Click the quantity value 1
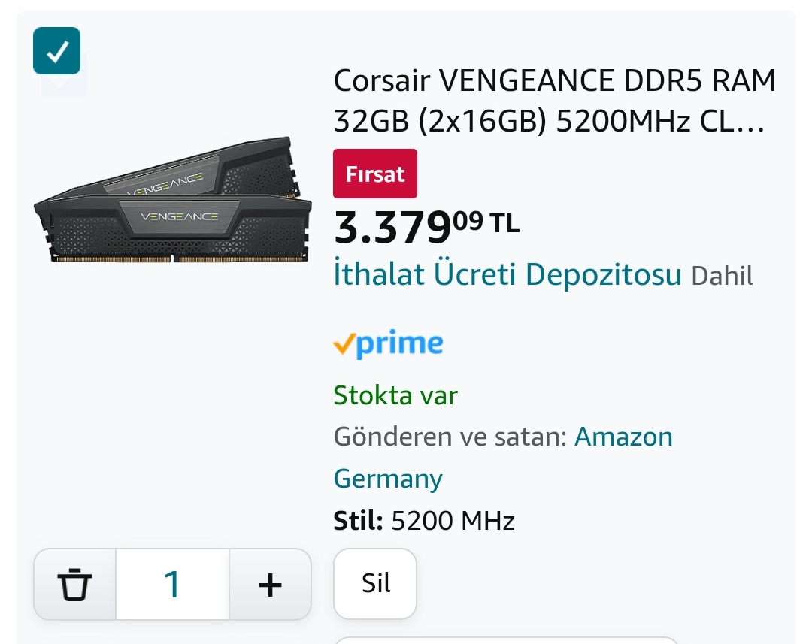The height and width of the screenshot is (644, 812). [x=172, y=584]
